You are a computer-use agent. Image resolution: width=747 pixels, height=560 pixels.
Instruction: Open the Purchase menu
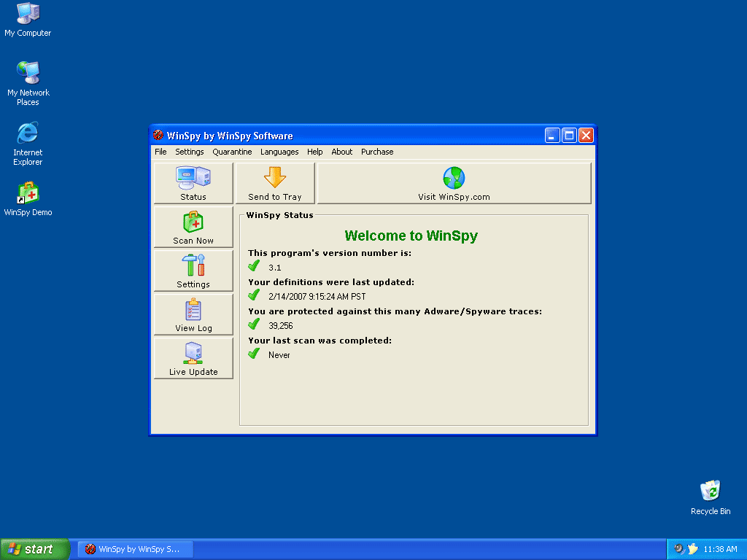(x=377, y=152)
